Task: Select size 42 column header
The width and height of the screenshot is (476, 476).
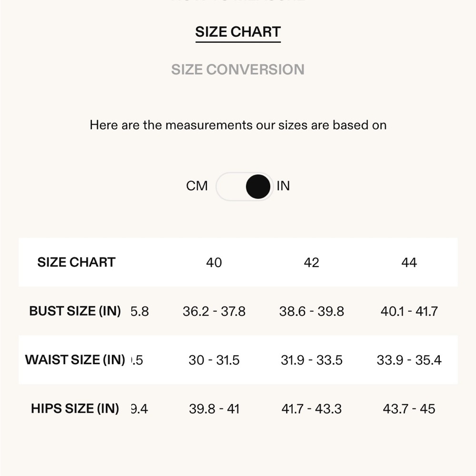Action: click(311, 263)
